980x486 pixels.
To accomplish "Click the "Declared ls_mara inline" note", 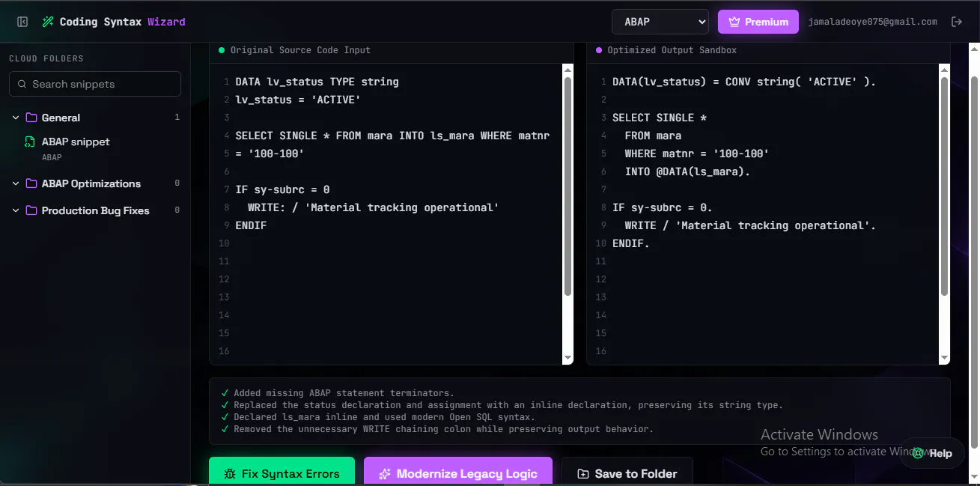I will tap(384, 417).
